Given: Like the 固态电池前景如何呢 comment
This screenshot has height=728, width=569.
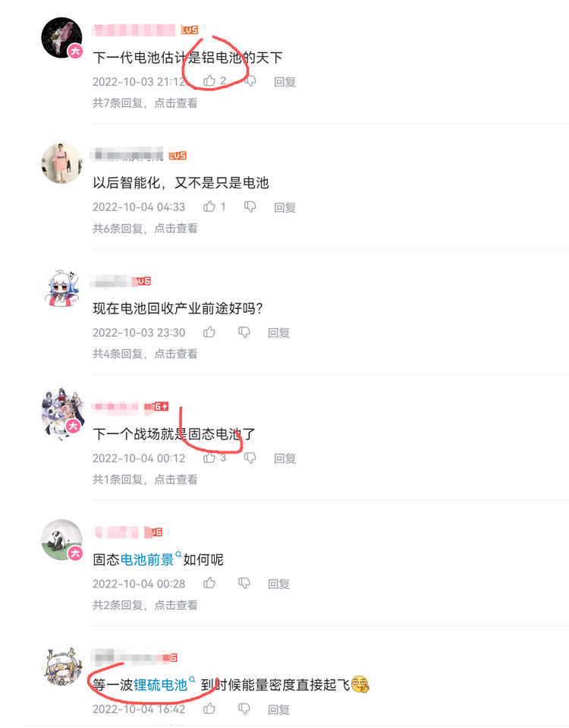Looking at the screenshot, I should pyautogui.click(x=209, y=583).
